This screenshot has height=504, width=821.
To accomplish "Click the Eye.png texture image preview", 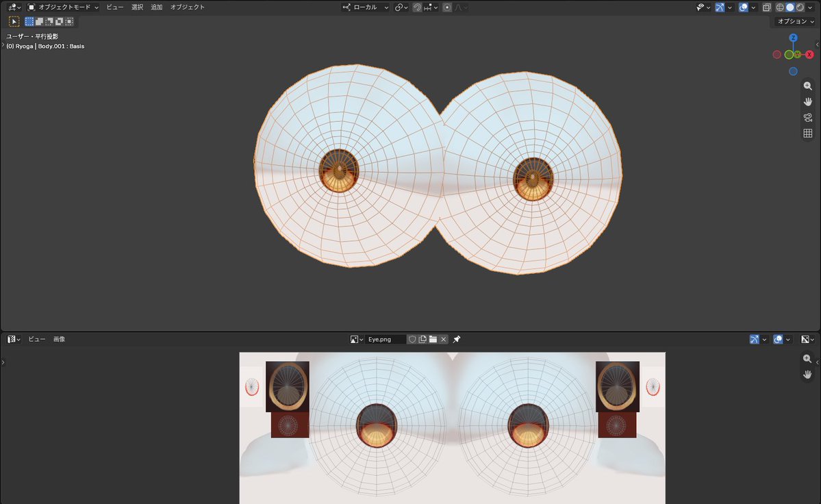I will click(x=453, y=428).
